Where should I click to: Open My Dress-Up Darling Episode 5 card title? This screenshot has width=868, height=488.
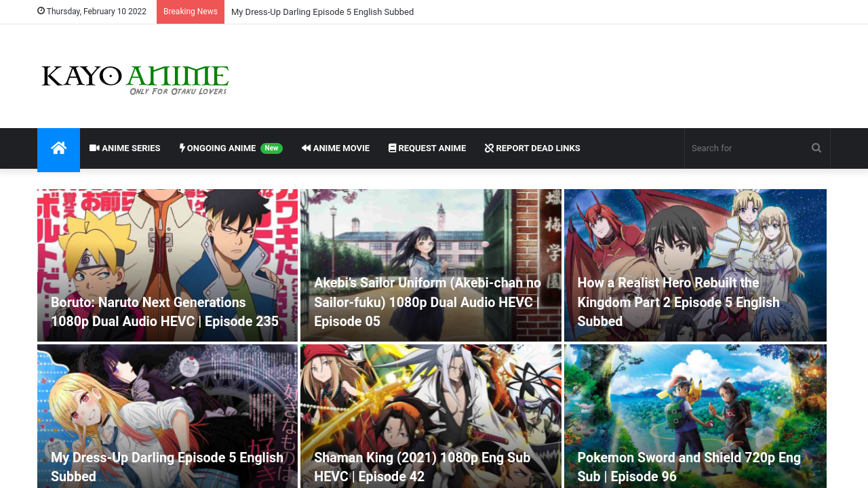(167, 466)
